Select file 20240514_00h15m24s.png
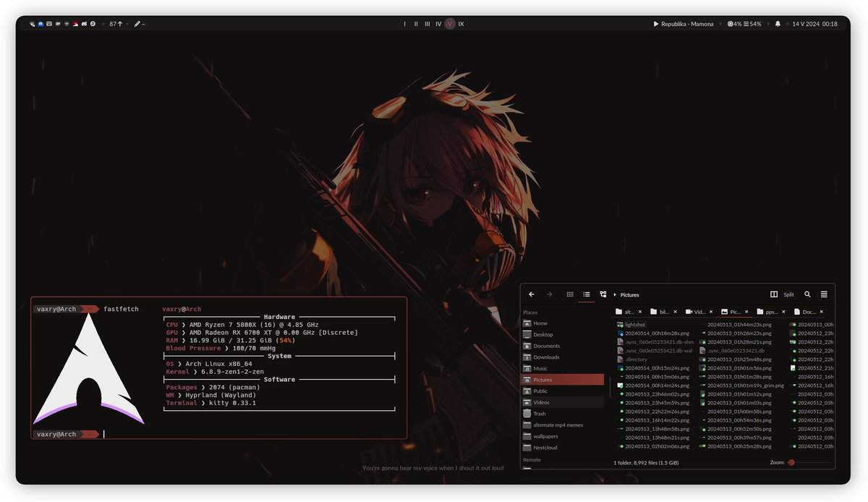The width and height of the screenshot is (868, 502). tap(653, 367)
